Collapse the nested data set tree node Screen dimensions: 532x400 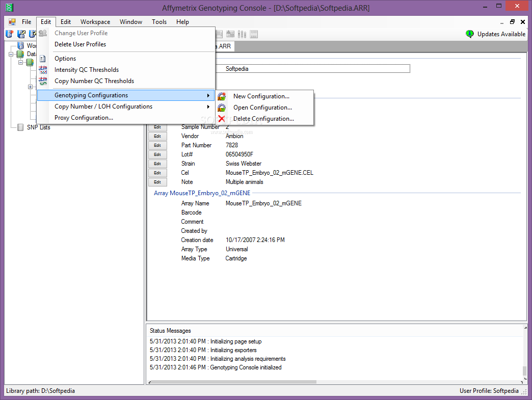point(20,63)
